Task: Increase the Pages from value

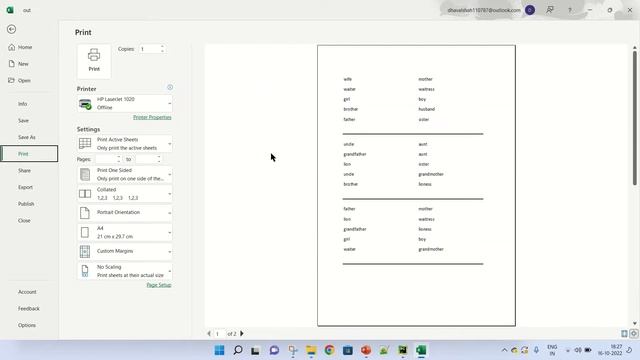Action: click(119, 157)
